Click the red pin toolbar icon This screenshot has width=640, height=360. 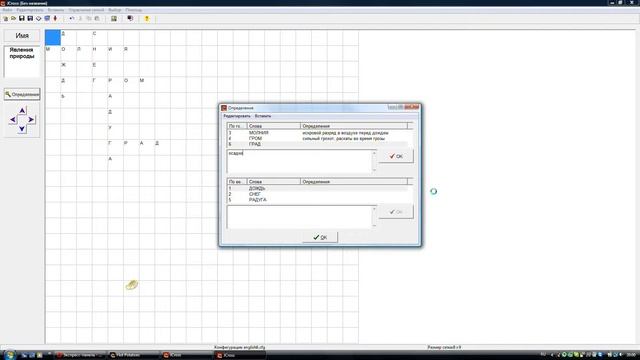[55, 19]
